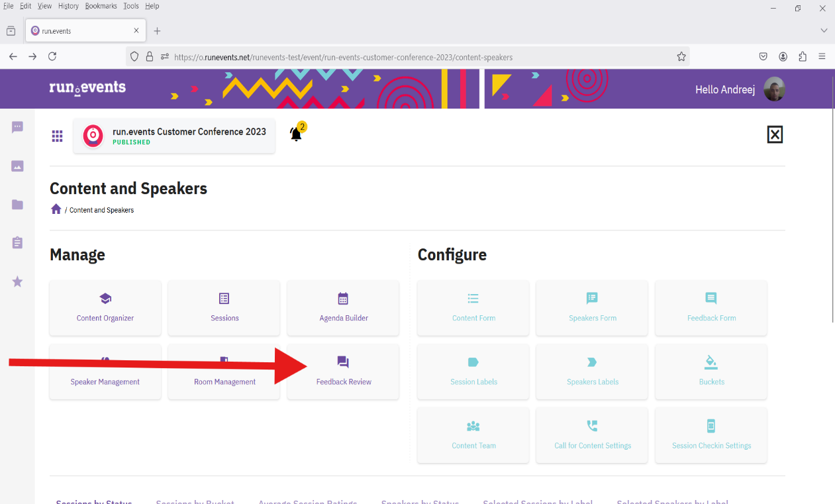Expand the list all tabs dropdown
835x504 pixels.
(824, 30)
